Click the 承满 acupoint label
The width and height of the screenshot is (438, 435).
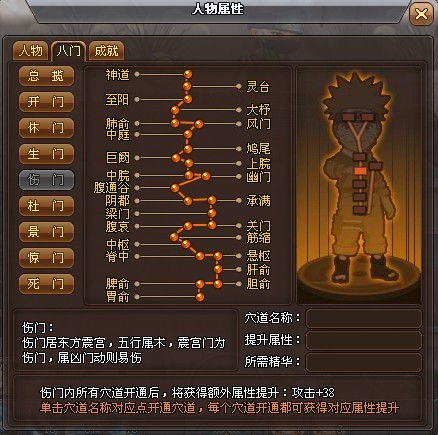click(258, 201)
